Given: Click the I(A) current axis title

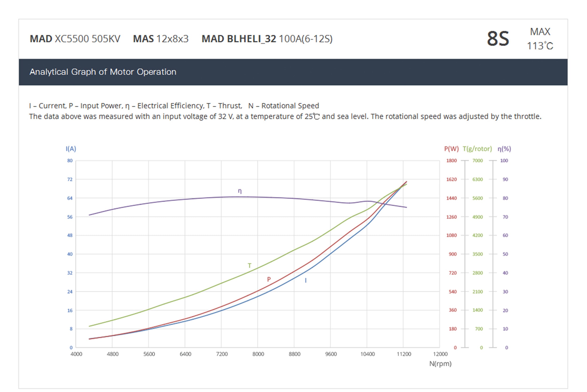Looking at the screenshot, I should [x=71, y=149].
